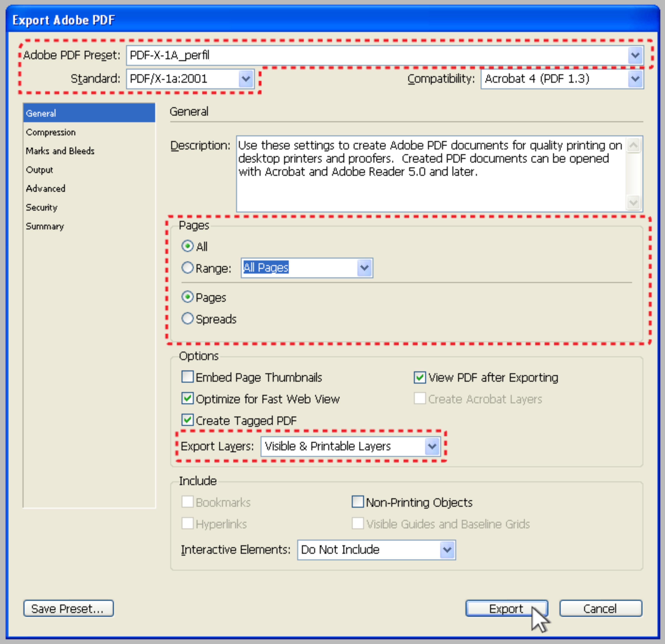The height and width of the screenshot is (644, 665).
Task: Click the Description scrollbar up arrow
Action: [633, 146]
